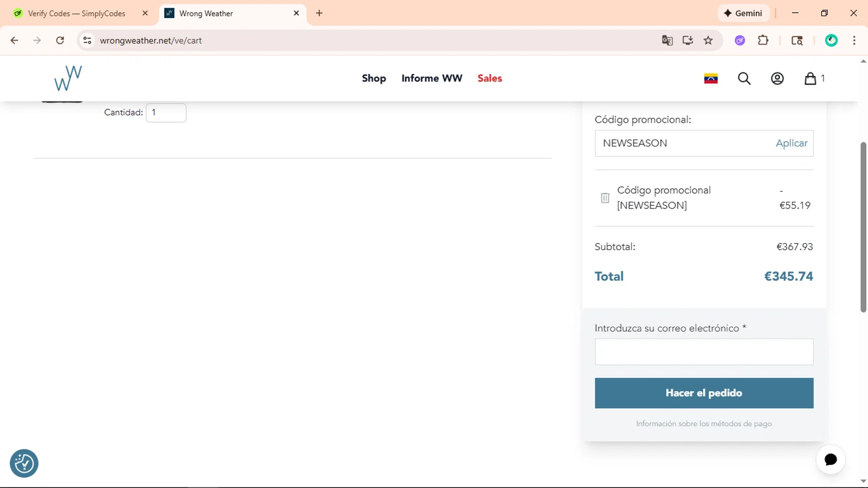View site information icon in address bar
The height and width of the screenshot is (488, 868).
pyautogui.click(x=87, y=41)
